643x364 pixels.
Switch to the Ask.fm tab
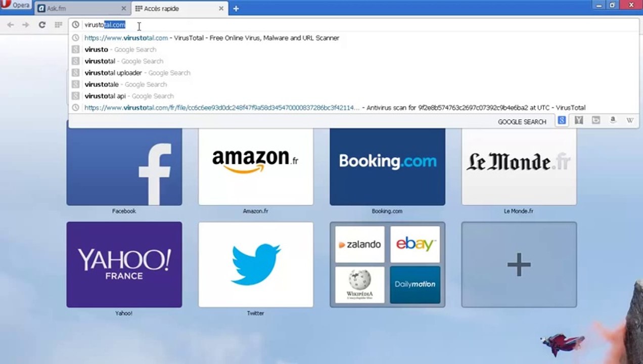pyautogui.click(x=82, y=9)
